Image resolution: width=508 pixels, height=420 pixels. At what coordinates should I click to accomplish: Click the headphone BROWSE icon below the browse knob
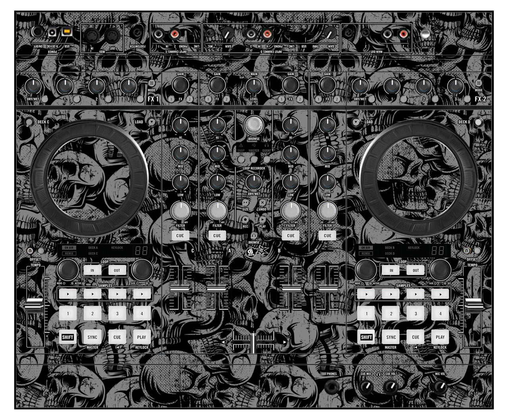point(254,235)
